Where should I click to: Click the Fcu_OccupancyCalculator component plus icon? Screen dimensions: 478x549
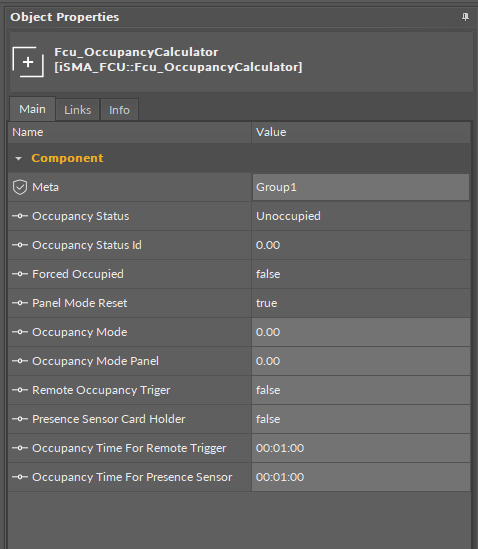[x=28, y=62]
